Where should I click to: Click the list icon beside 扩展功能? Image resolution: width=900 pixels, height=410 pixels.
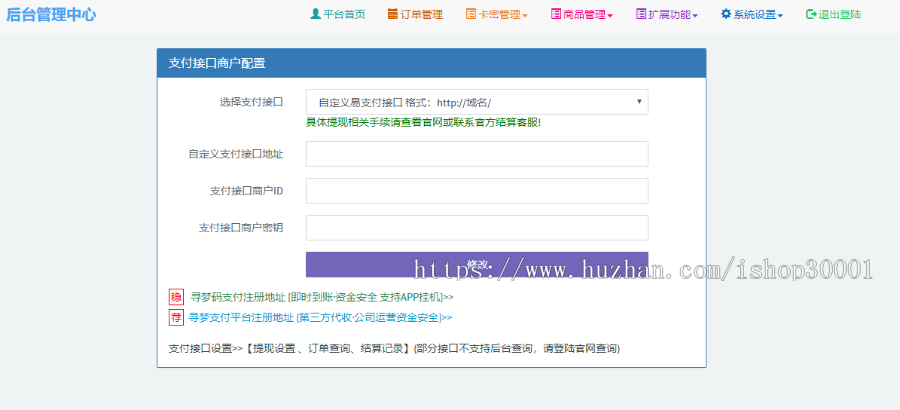[x=641, y=14]
